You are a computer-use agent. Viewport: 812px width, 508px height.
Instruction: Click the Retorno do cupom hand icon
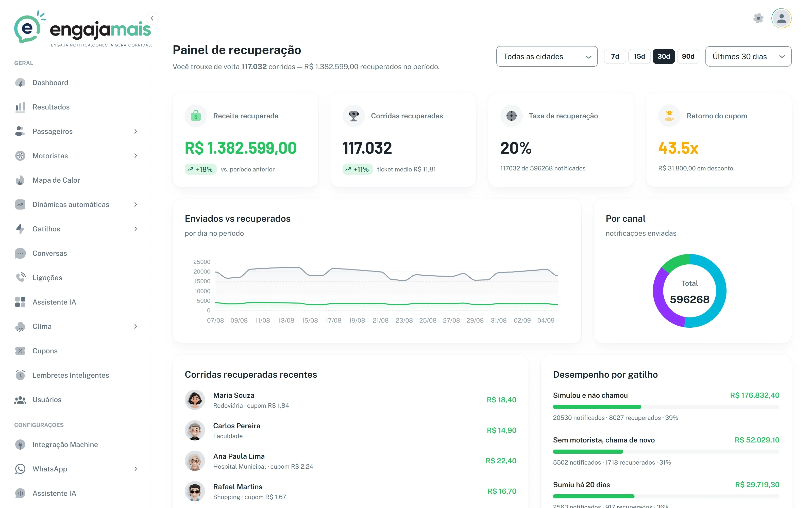tap(669, 116)
